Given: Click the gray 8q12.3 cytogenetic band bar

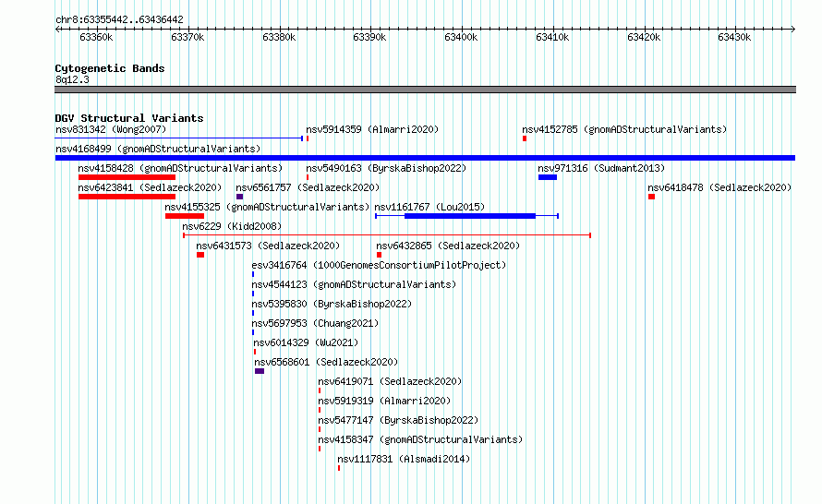Looking at the screenshot, I should (x=425, y=90).
